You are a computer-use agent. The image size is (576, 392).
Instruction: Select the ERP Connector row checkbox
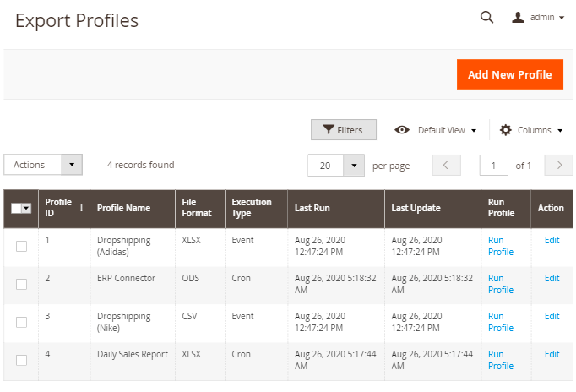click(x=21, y=284)
